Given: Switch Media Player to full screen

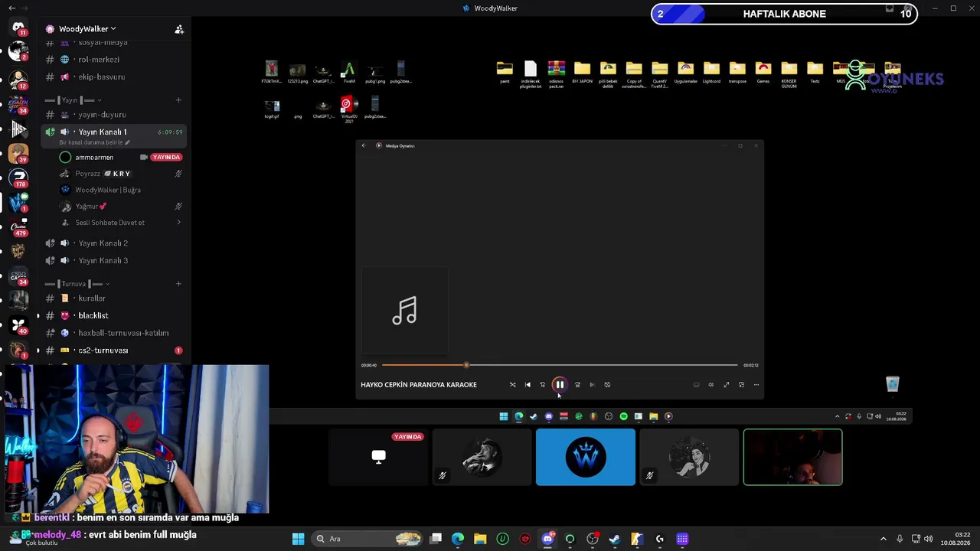Looking at the screenshot, I should tap(726, 385).
